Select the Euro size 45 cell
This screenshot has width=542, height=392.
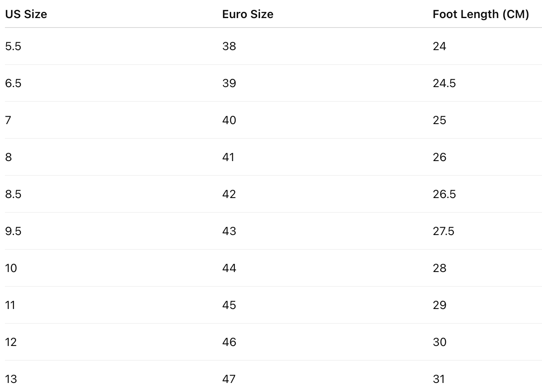(229, 305)
